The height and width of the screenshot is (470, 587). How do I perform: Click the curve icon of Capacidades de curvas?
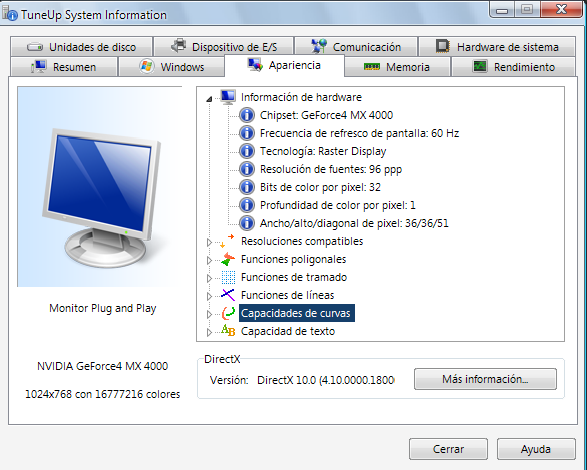pyautogui.click(x=228, y=313)
